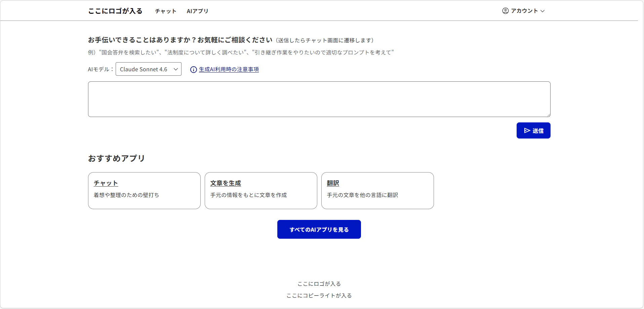This screenshot has height=309, width=644.
Task: Open the AIアプリ navigation item
Action: (x=197, y=11)
